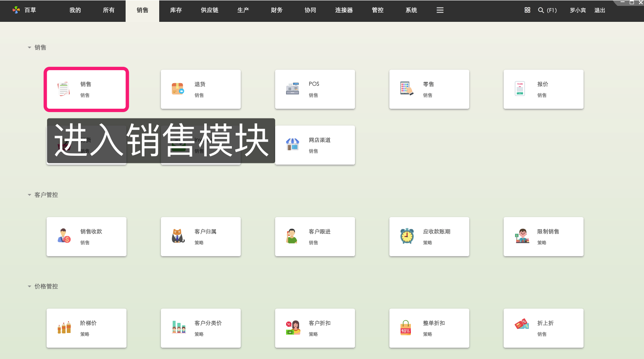Open the 报价 quotation document icon
Viewport: 644px width, 359px height.
coord(520,89)
